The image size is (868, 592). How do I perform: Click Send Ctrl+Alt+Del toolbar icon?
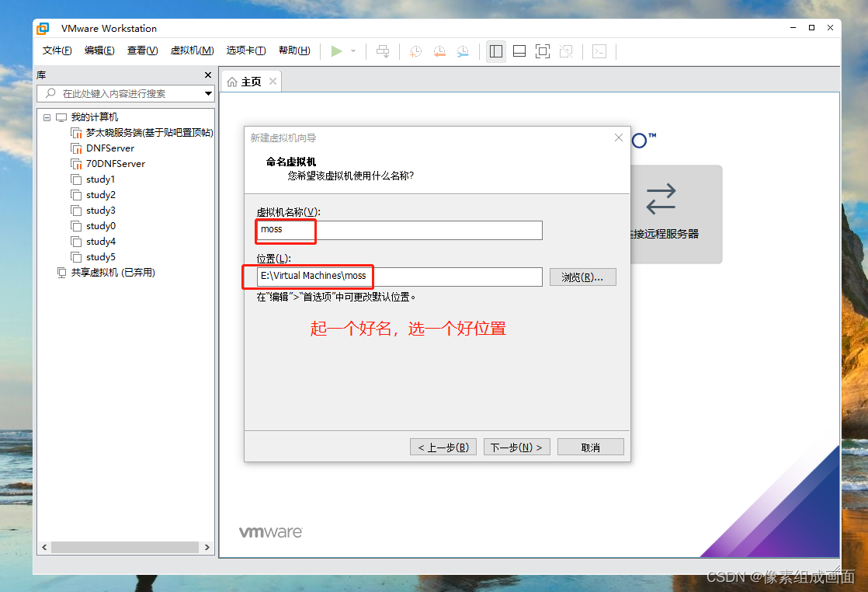383,51
